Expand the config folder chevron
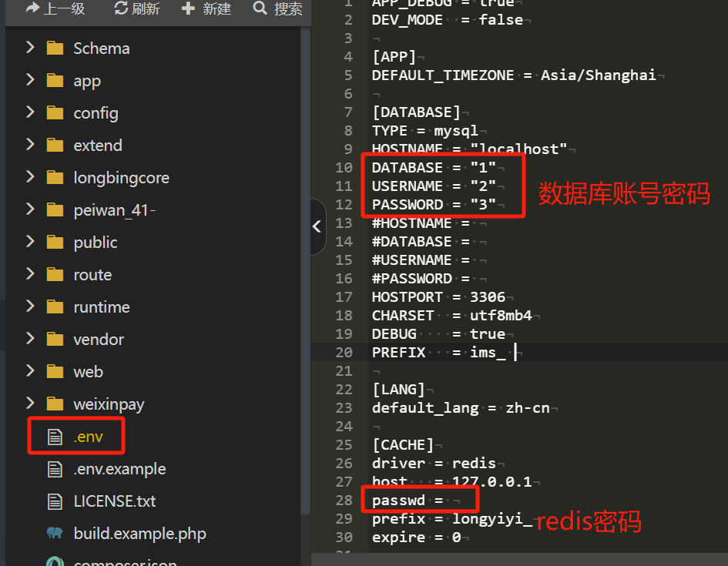 tap(30, 112)
